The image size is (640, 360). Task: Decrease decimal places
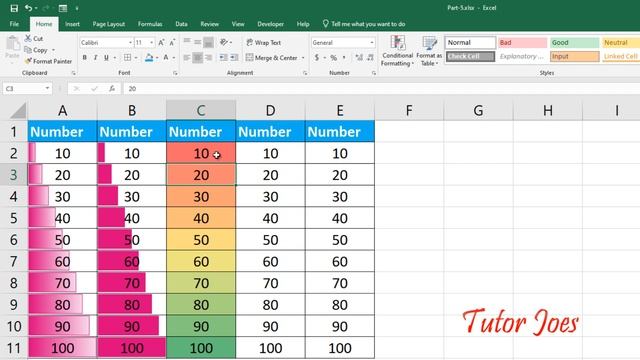(370, 58)
